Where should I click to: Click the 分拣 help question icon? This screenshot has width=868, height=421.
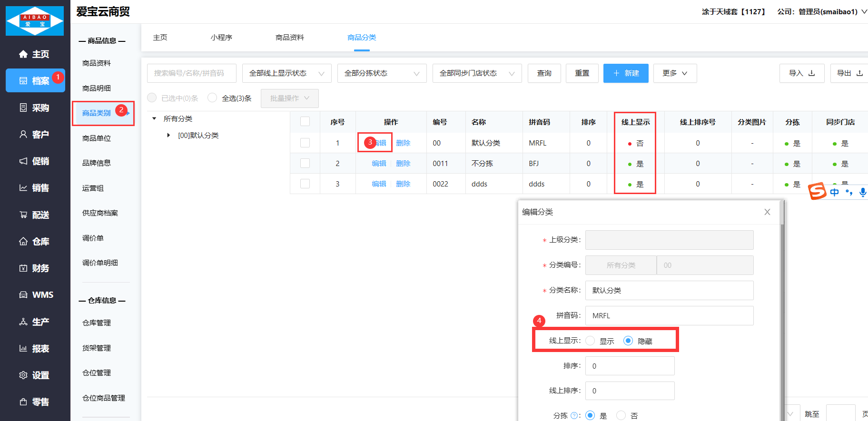point(574,415)
